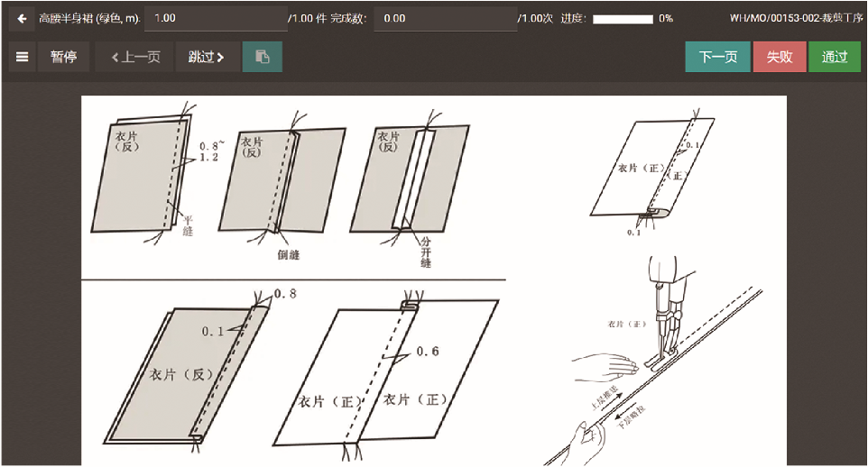Focus the 完成数 input field
This screenshot has width=868, height=467.
(444, 18)
